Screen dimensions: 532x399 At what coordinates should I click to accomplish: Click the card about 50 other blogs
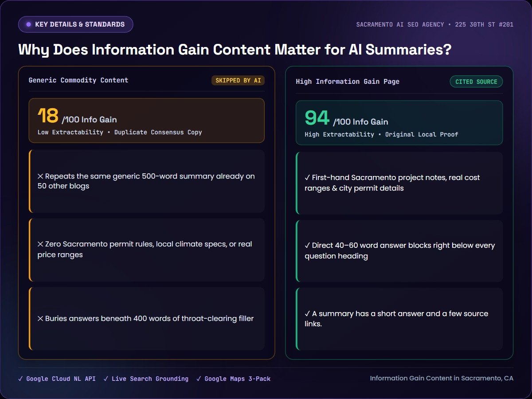tap(147, 181)
